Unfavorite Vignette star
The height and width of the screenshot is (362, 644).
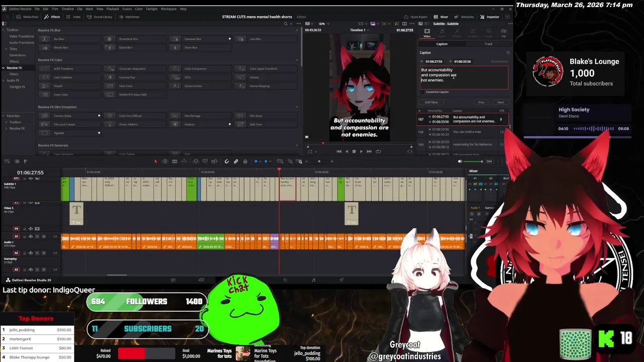point(99,133)
